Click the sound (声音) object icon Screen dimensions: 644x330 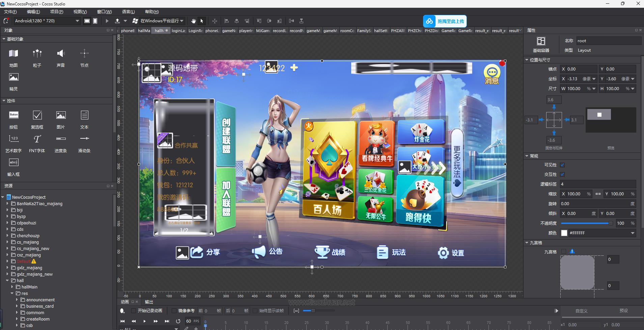pyautogui.click(x=61, y=53)
